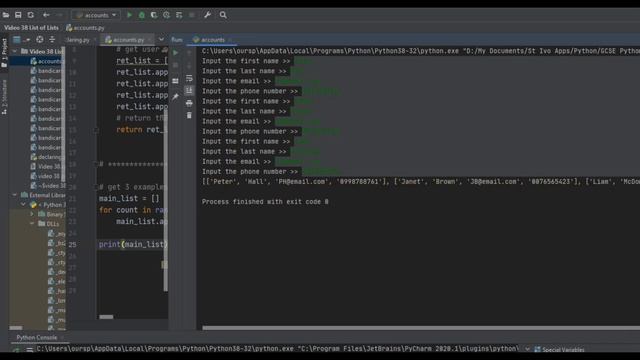The width and height of the screenshot is (640, 360).
Task: Open the Project tool window side tab
Action: (x=4, y=53)
